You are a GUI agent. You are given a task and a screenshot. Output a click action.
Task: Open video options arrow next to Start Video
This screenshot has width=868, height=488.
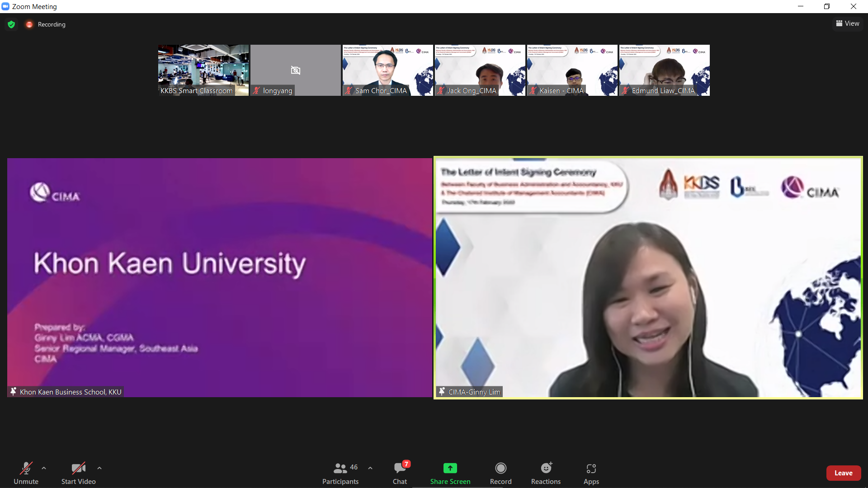tap(99, 468)
